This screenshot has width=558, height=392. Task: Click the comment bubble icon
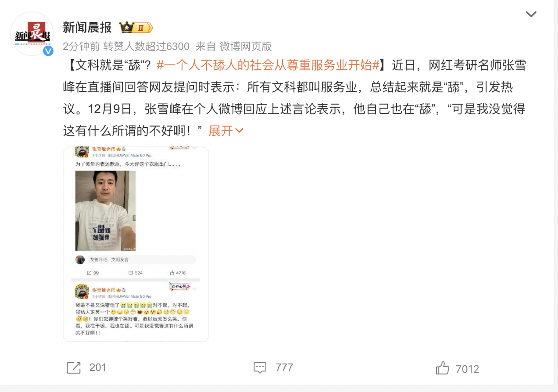click(x=260, y=367)
